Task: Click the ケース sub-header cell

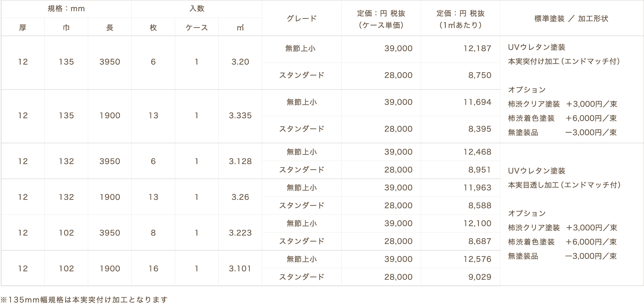Action: tap(197, 27)
